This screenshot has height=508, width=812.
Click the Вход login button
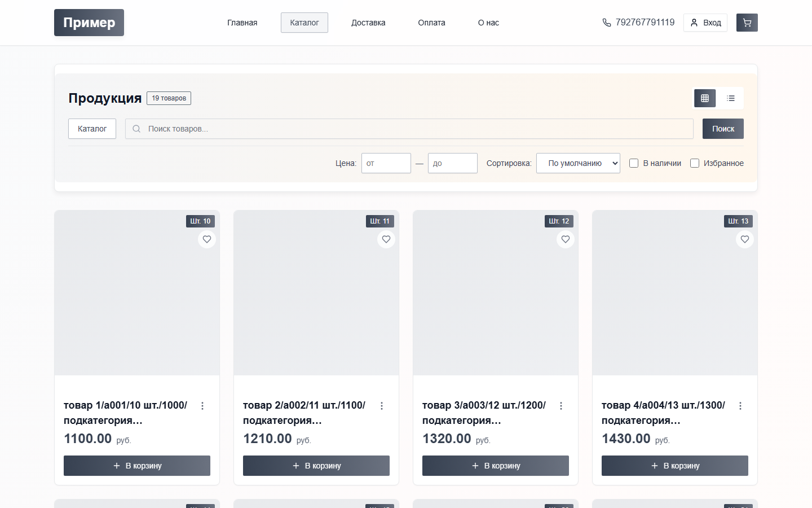tap(705, 23)
